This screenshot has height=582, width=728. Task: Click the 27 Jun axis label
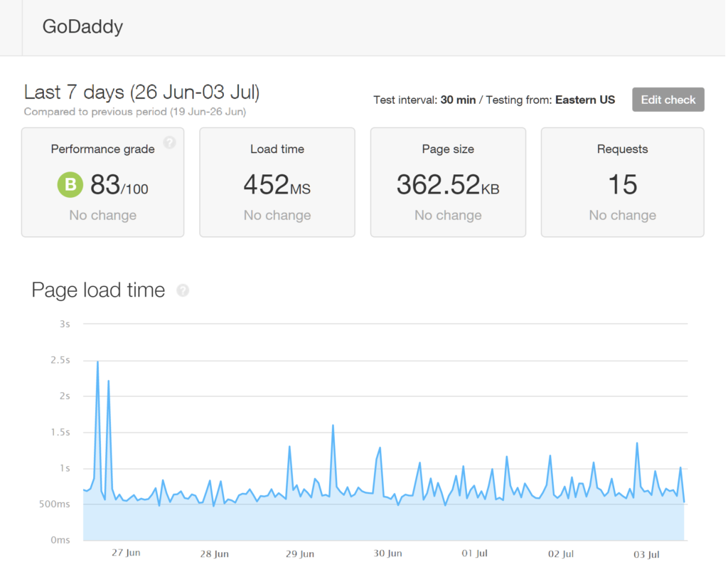(x=126, y=553)
